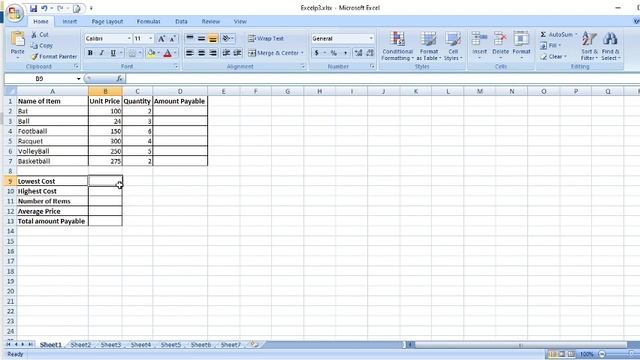Image resolution: width=640 pixels, height=360 pixels.
Task: Switch to Sheet5 tab
Action: (171, 345)
